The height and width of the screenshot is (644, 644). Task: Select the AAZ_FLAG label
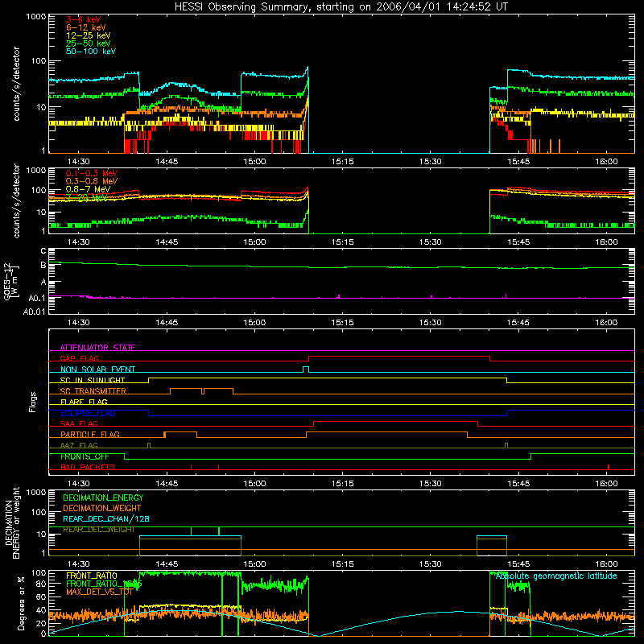click(79, 445)
